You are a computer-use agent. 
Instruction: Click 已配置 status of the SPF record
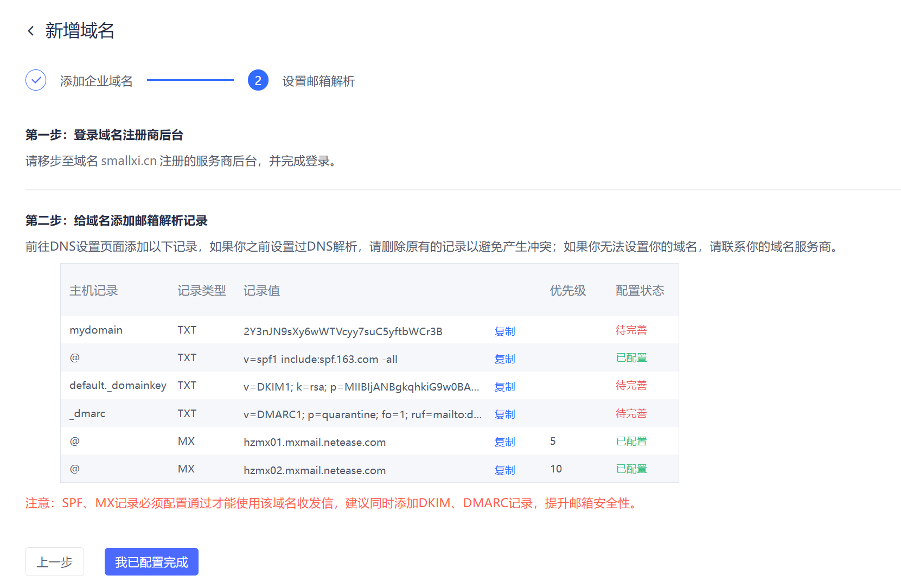pyautogui.click(x=631, y=357)
